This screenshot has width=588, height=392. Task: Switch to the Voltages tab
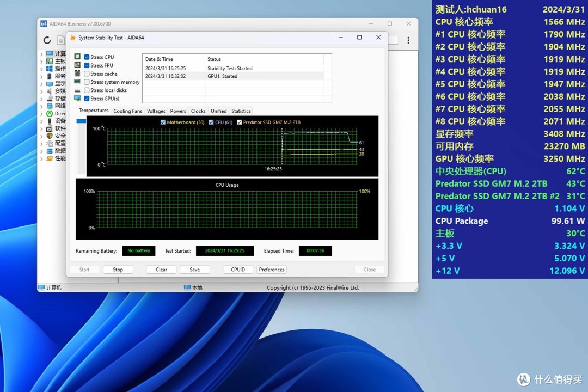(x=156, y=111)
